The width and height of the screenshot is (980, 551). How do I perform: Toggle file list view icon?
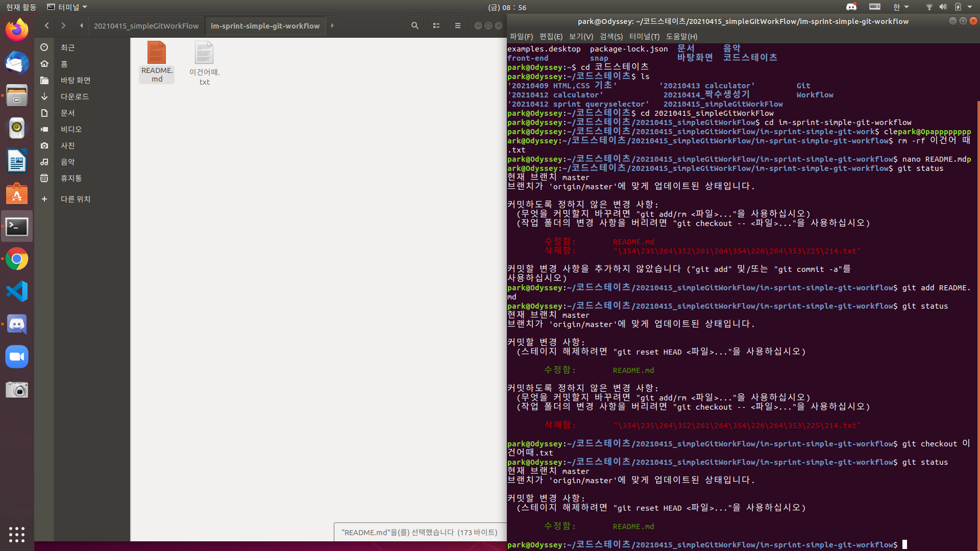[436, 26]
